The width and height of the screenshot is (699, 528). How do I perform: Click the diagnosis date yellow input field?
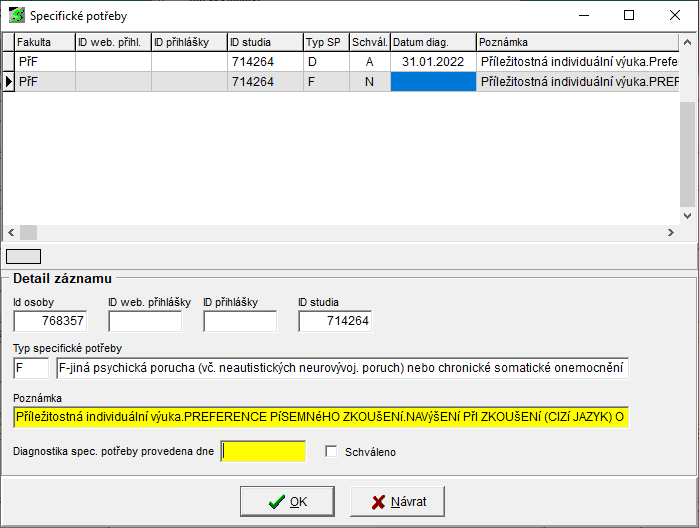tap(263, 452)
